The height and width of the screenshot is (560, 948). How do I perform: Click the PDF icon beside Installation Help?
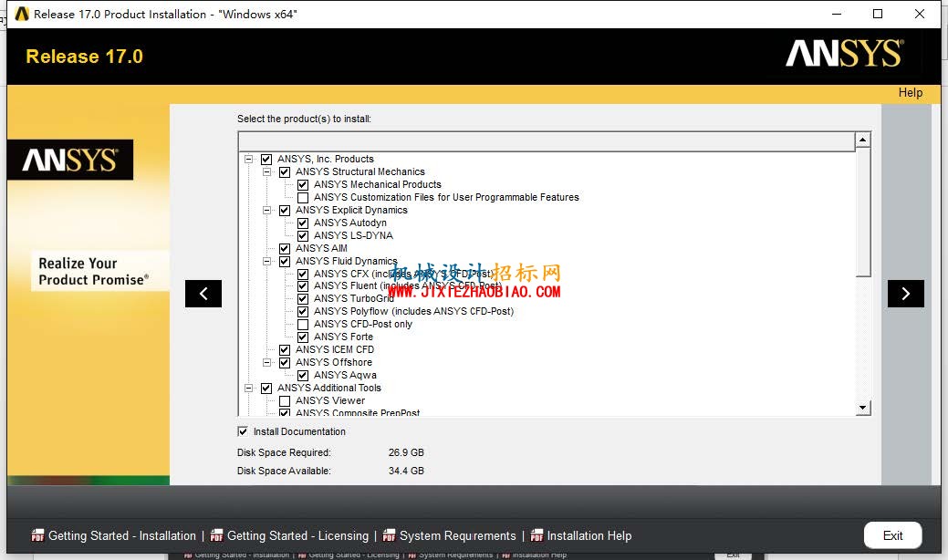537,536
